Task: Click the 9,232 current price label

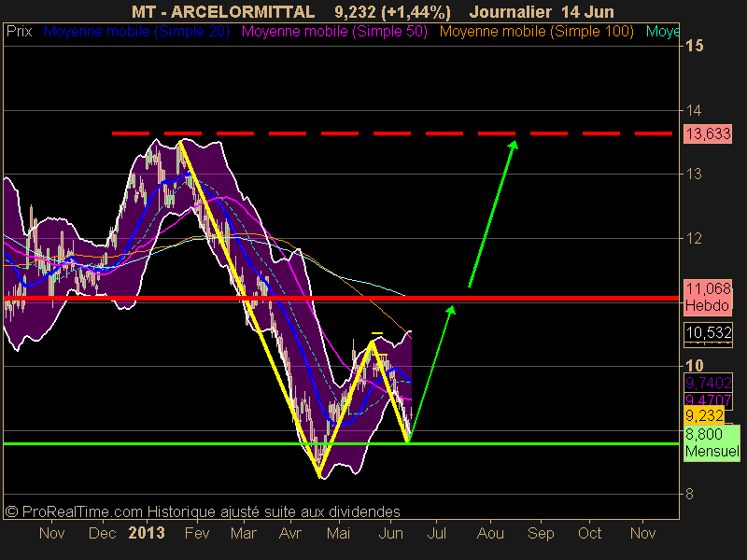Action: pos(704,415)
